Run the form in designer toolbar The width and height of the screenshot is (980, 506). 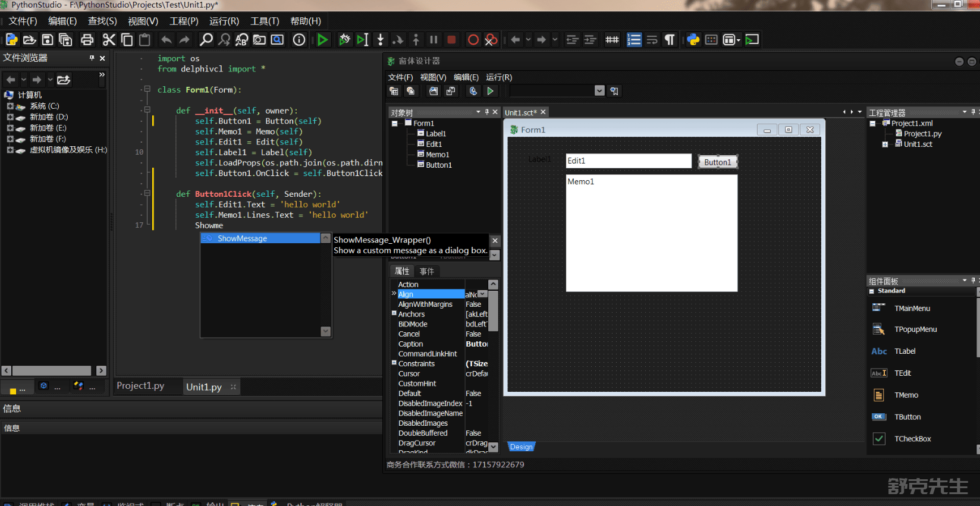pos(490,91)
